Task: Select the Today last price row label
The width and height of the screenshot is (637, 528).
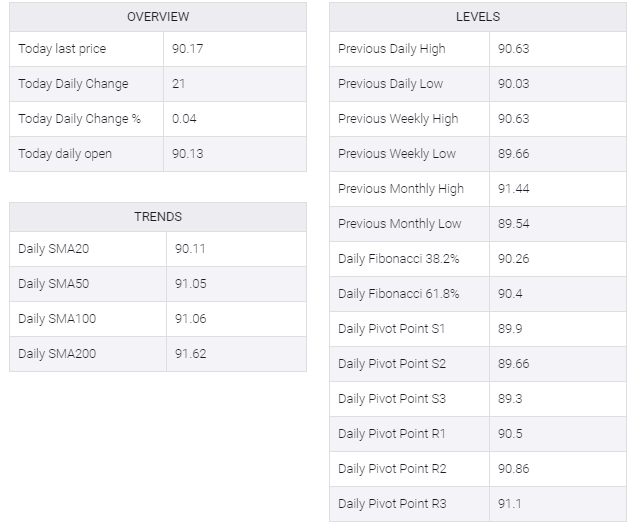Action: (62, 49)
